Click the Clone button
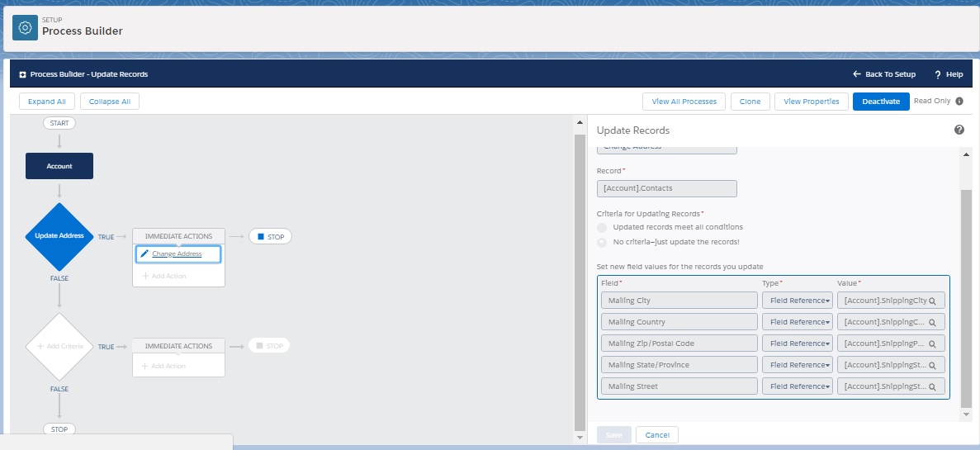This screenshot has height=450, width=980. click(750, 102)
